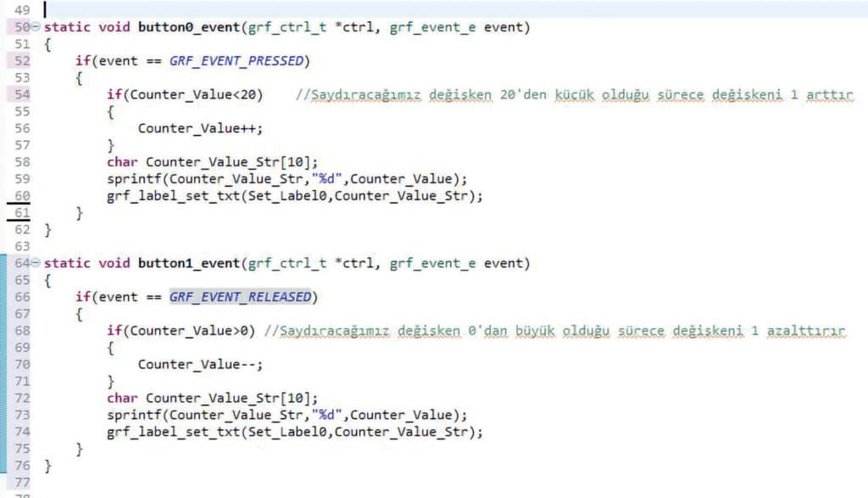Screen dimensions: 868x498
Task: Click line number 54 in the gutter
Action: click(22, 95)
